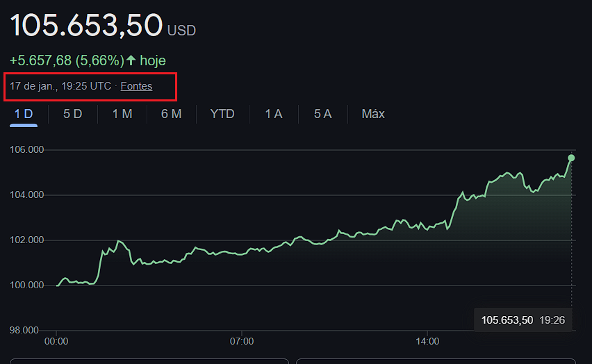Image resolution: width=592 pixels, height=364 pixels.
Task: Click the +5.657,68 (5,66%) change text
Action: click(x=67, y=60)
